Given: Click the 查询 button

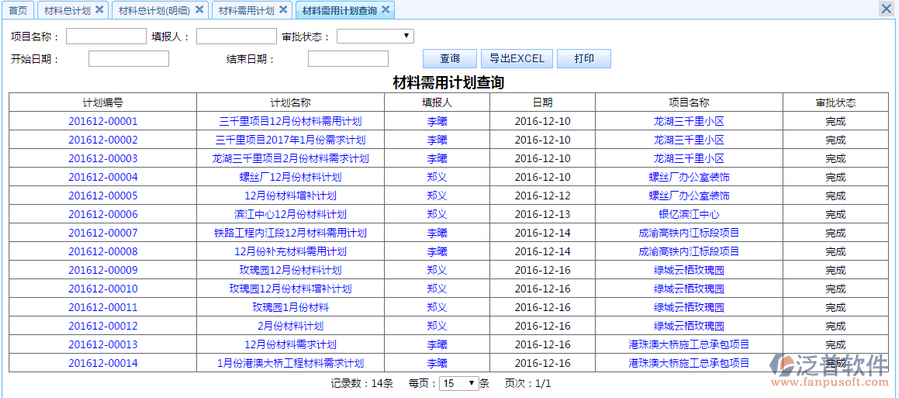Looking at the screenshot, I should tap(450, 58).
